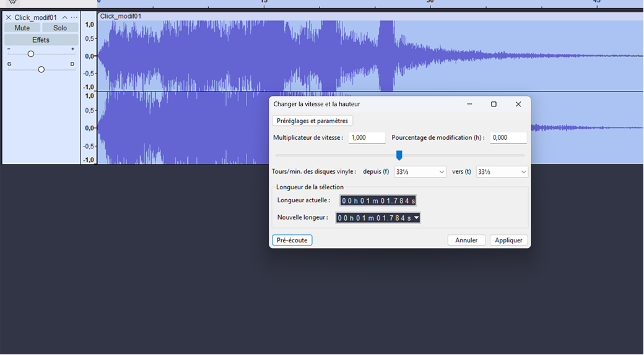This screenshot has height=355, width=644.
Task: Mute the Click_modif01 track
Action: pos(22,28)
